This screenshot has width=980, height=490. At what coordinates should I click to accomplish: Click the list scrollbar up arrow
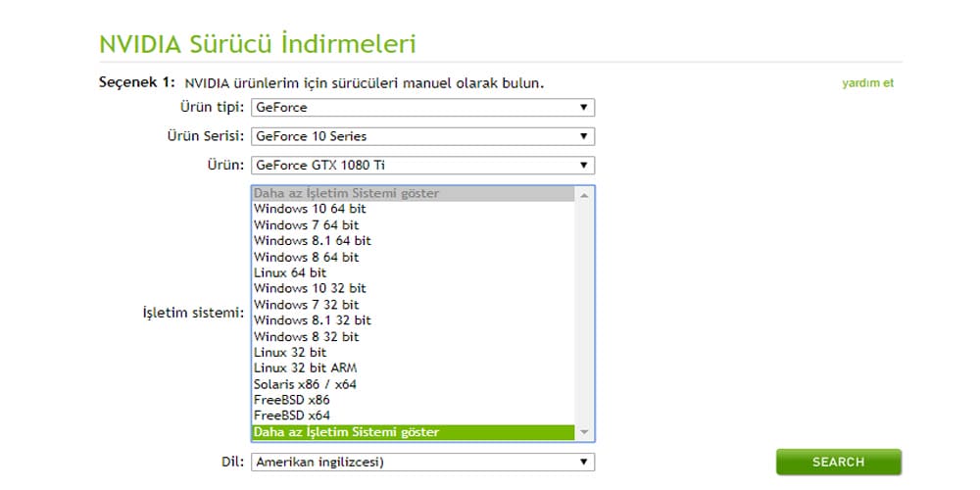(x=585, y=194)
